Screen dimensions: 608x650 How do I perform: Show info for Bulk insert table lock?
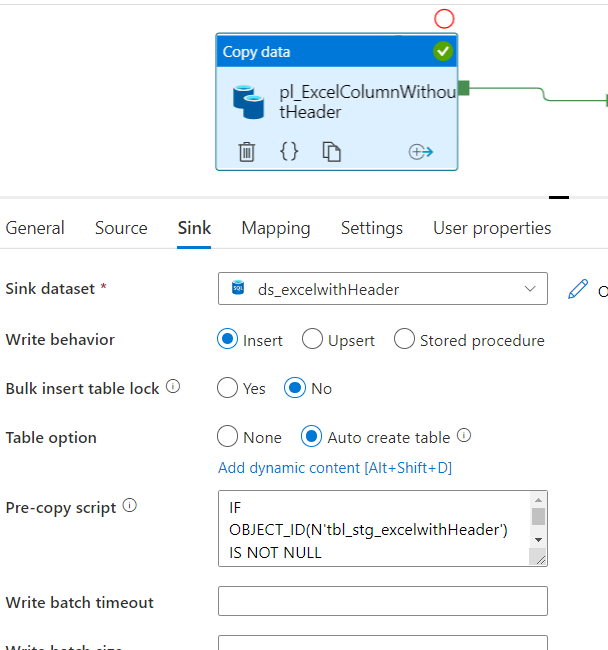pyautogui.click(x=173, y=386)
